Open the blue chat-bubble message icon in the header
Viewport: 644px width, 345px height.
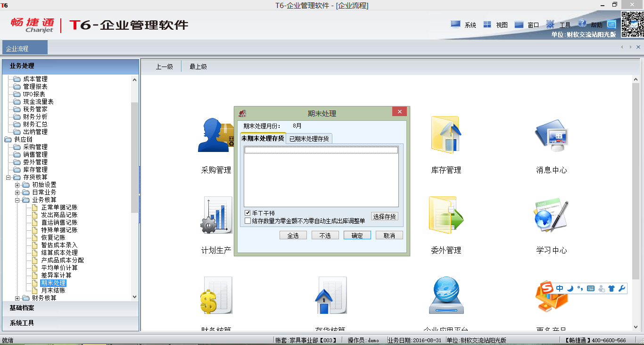click(x=611, y=24)
